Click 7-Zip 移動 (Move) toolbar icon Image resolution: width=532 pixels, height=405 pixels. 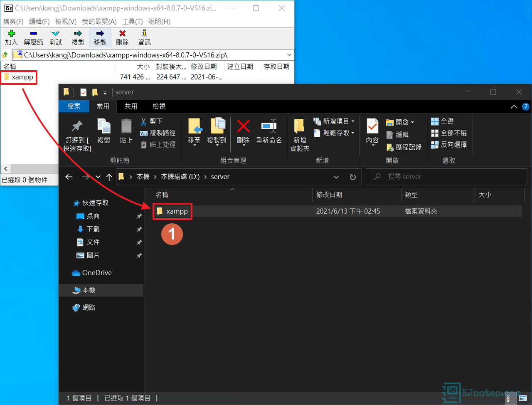click(100, 37)
